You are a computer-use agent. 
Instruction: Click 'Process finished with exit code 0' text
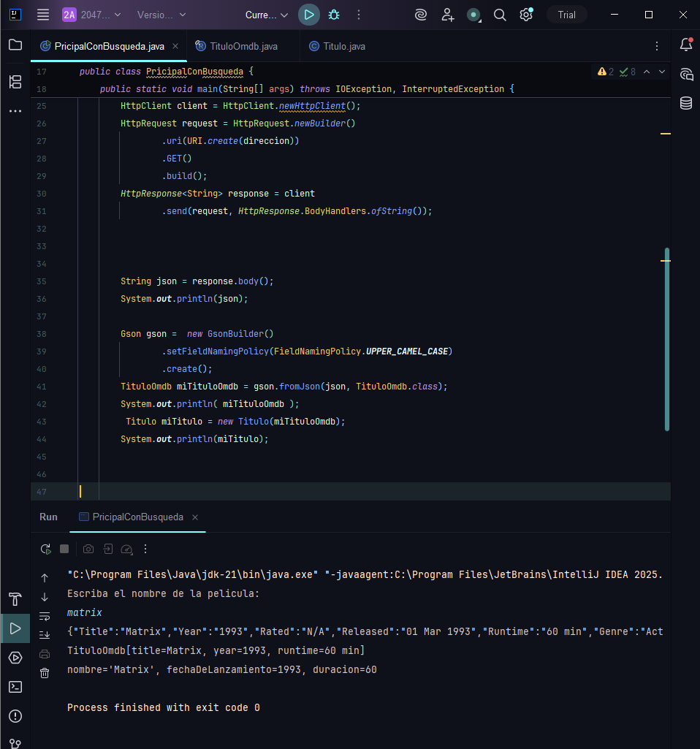coord(163,707)
